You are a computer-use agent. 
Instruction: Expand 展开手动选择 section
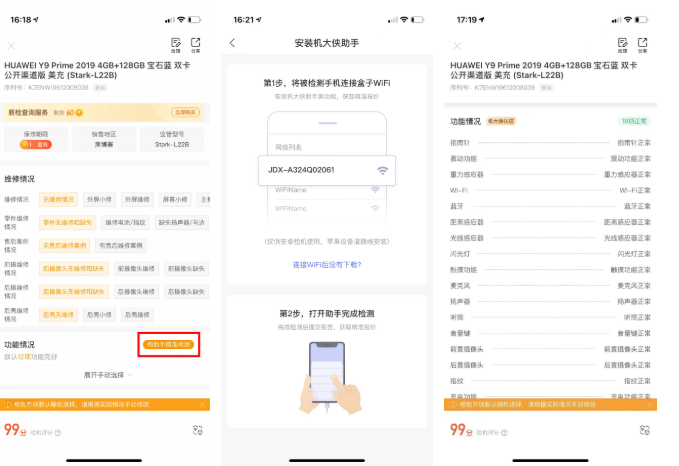point(108,375)
